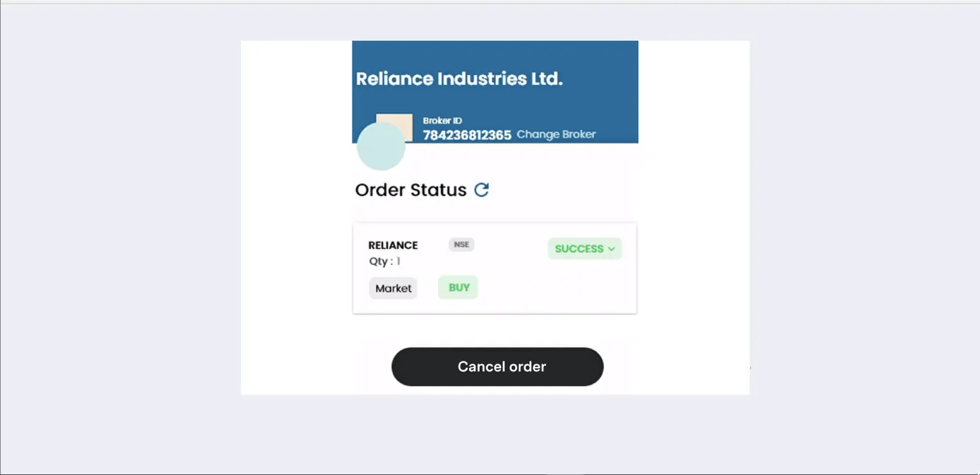Click the light teal circular avatar
Viewport: 980px width, 475px height.
click(381, 148)
